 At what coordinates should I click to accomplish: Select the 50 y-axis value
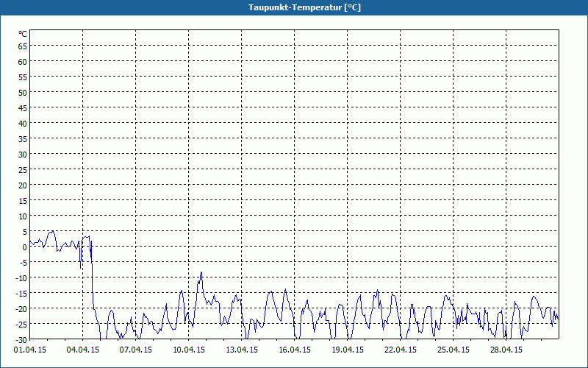coord(23,93)
